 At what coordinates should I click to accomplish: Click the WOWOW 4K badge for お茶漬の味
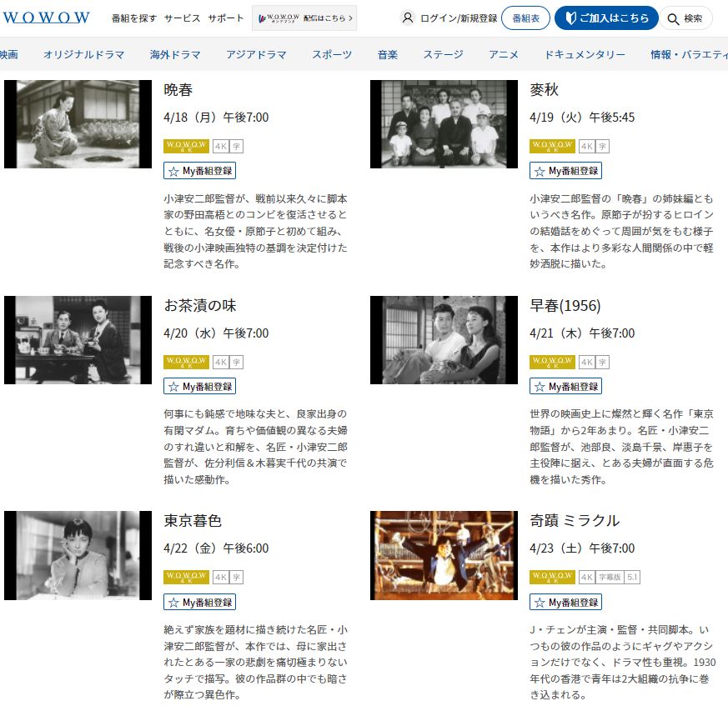(x=186, y=362)
